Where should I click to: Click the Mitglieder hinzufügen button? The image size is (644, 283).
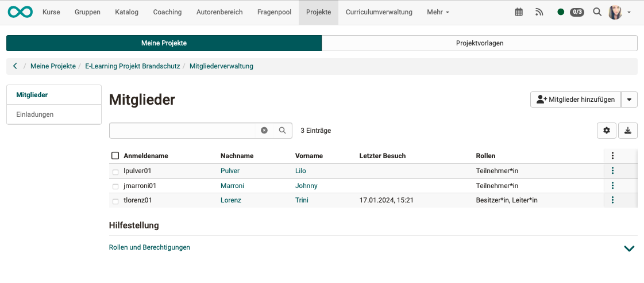(x=575, y=100)
